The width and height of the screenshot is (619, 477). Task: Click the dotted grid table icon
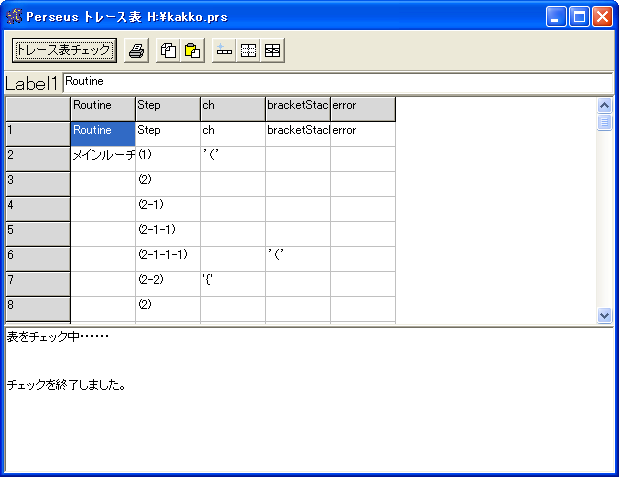248,50
